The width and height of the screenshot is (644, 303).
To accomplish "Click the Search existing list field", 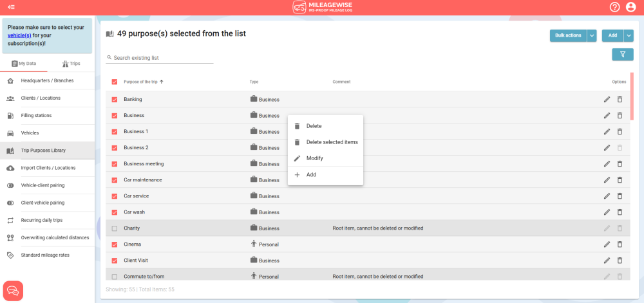I will coord(162,58).
